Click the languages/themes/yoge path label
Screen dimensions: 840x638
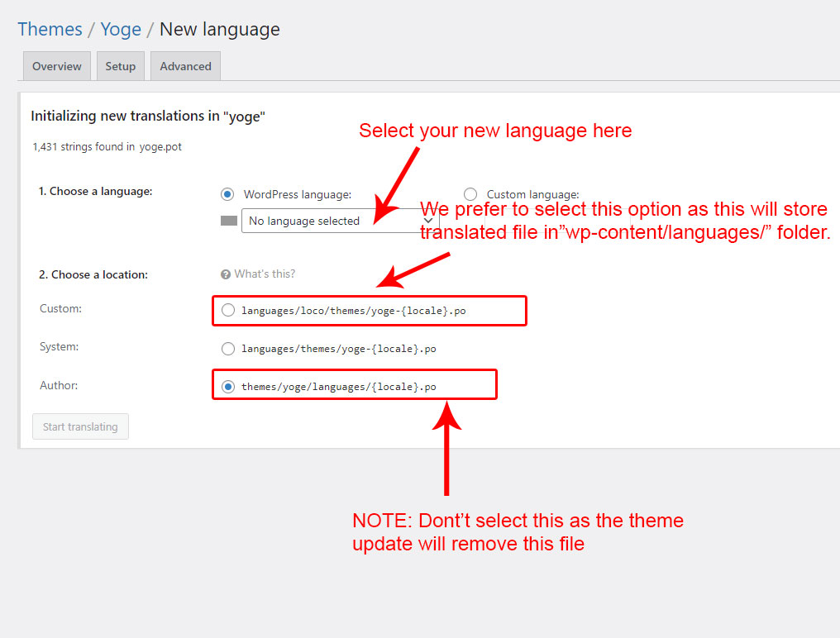coord(338,349)
